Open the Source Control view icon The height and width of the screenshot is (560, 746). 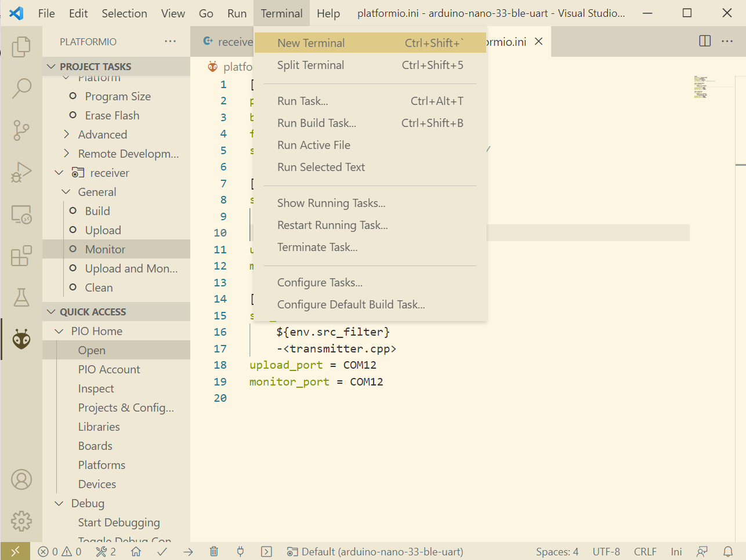(21, 130)
